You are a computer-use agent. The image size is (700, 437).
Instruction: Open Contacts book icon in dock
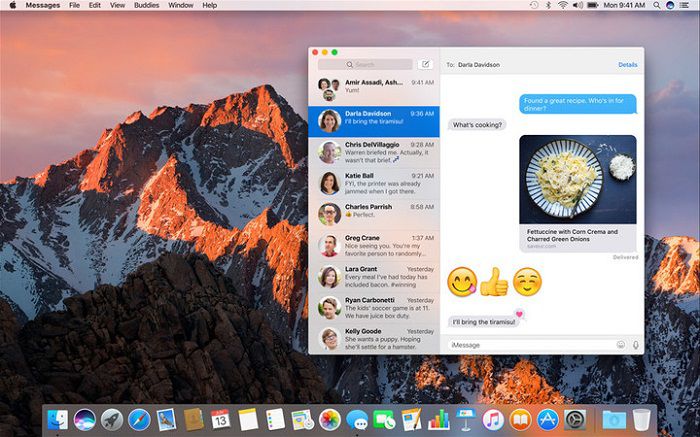pyautogui.click(x=194, y=420)
